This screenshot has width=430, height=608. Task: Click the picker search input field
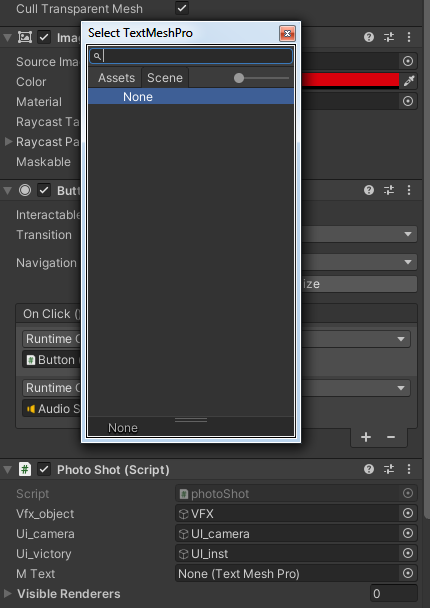click(191, 56)
